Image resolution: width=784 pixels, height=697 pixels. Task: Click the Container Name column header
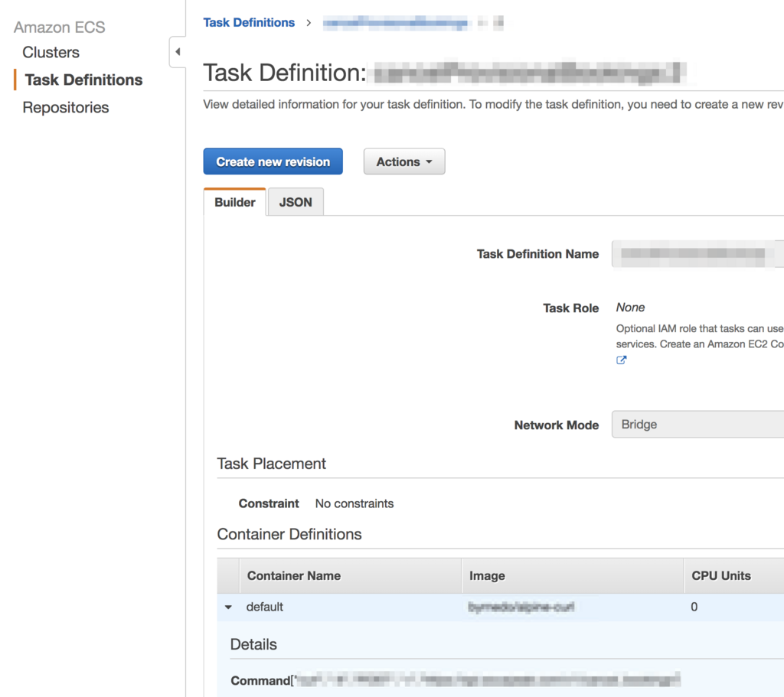pos(293,575)
